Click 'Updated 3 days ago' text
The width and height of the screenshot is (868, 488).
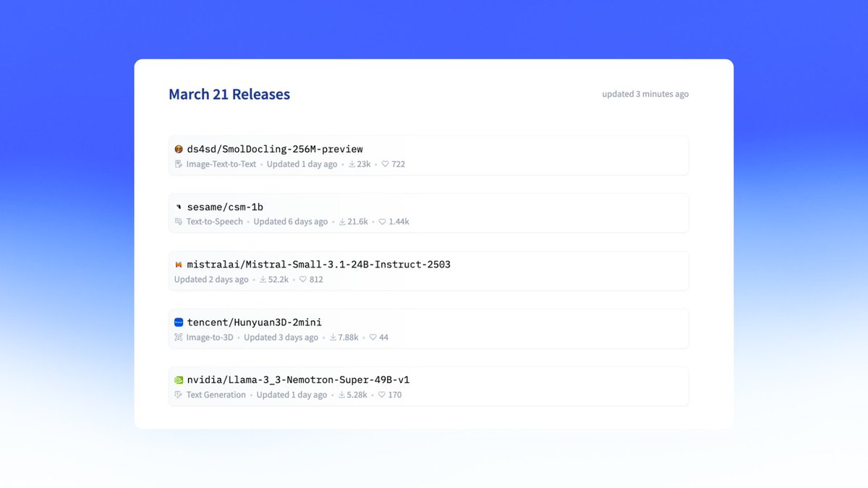coord(281,338)
